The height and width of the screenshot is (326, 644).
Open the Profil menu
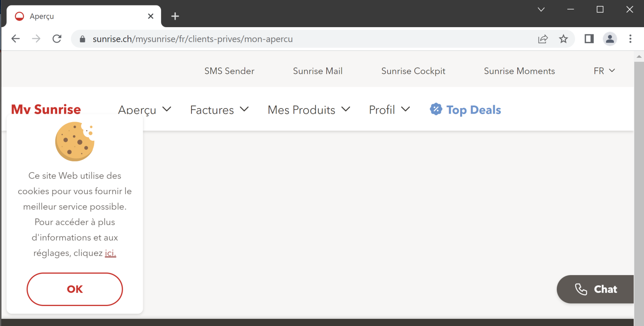389,110
